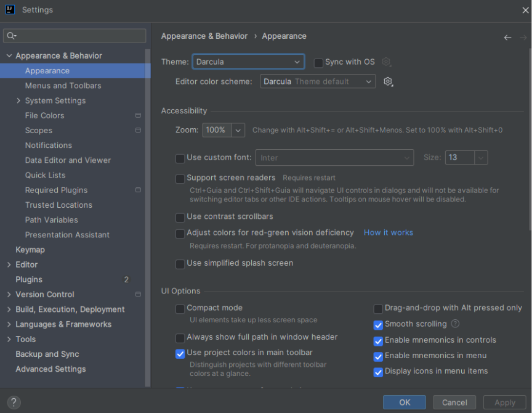Click Required Plugins project-level marker icon
Image resolution: width=532 pixels, height=413 pixels.
pos(138,190)
